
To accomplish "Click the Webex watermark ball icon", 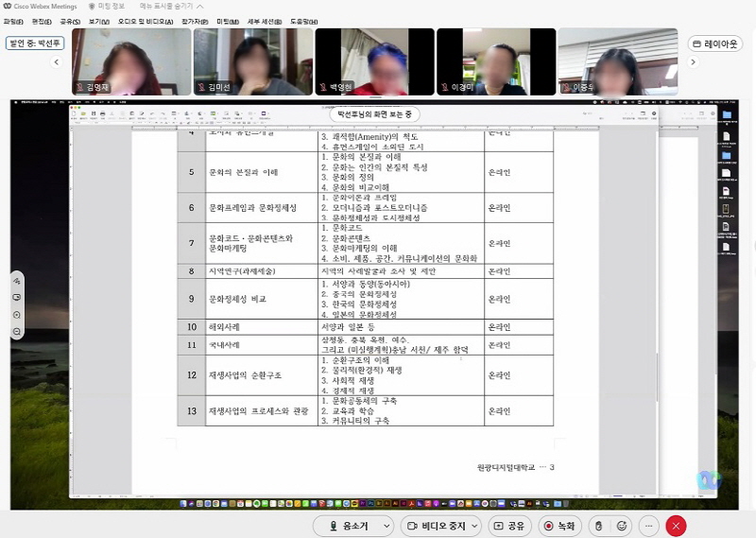I will click(709, 480).
